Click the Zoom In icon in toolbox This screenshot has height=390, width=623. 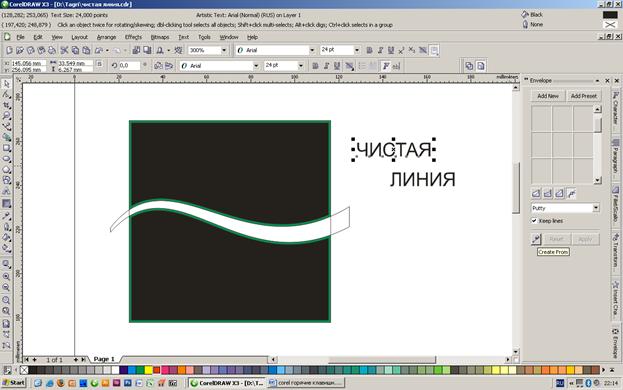coord(6,276)
